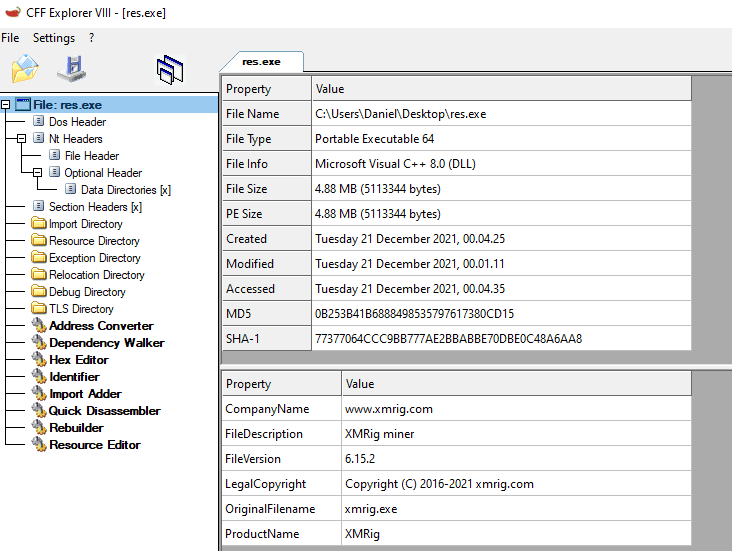Click the Dependency Walker gear icon
This screenshot has height=551, width=732.
coord(39,342)
